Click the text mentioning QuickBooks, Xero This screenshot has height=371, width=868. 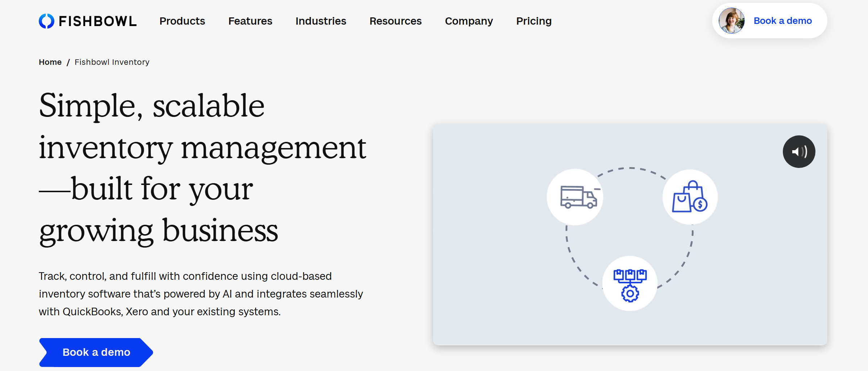pyautogui.click(x=160, y=312)
